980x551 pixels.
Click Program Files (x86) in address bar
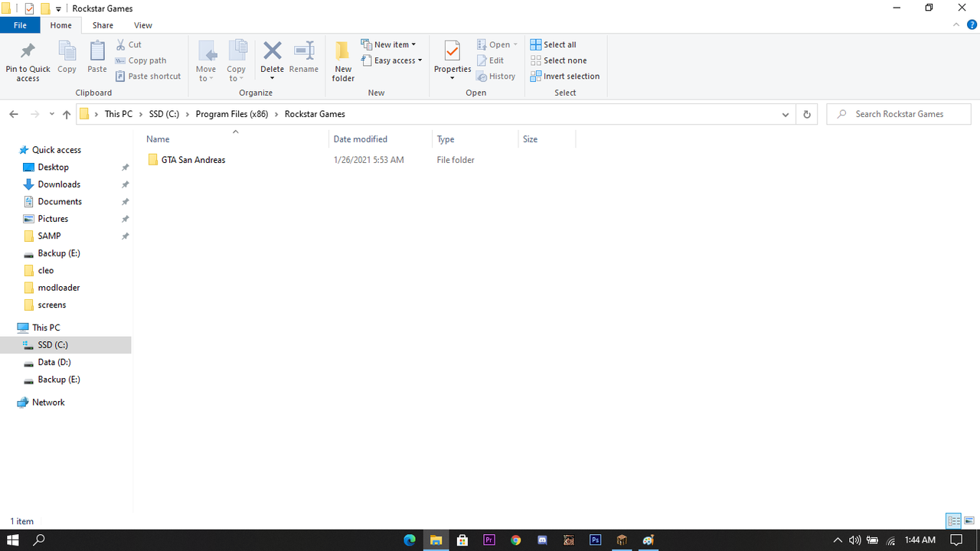click(x=231, y=114)
